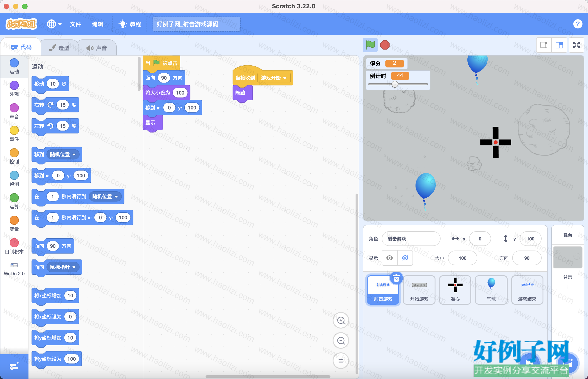Click the crosshair on the stage
588x379 pixels.
[x=495, y=142]
